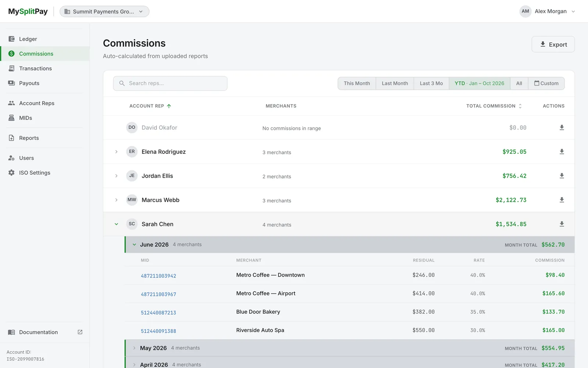Open MID 512440091388
This screenshot has height=368, width=588.
[x=158, y=331]
